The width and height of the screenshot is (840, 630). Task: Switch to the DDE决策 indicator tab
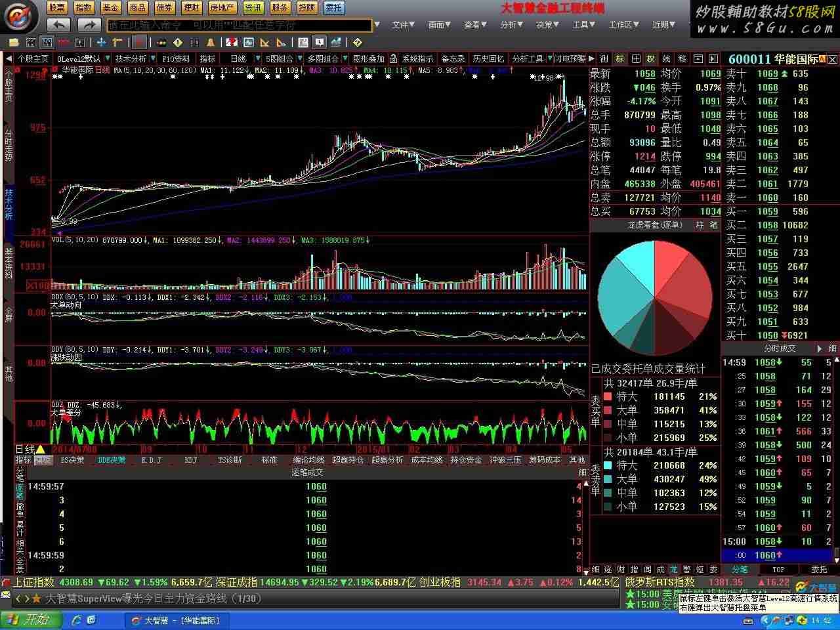pos(111,460)
